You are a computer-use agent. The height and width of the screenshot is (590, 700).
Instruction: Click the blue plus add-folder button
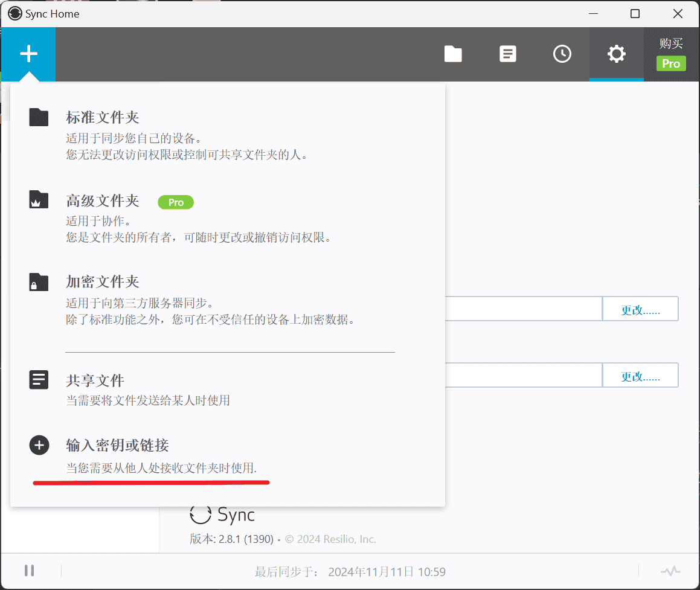pyautogui.click(x=28, y=54)
